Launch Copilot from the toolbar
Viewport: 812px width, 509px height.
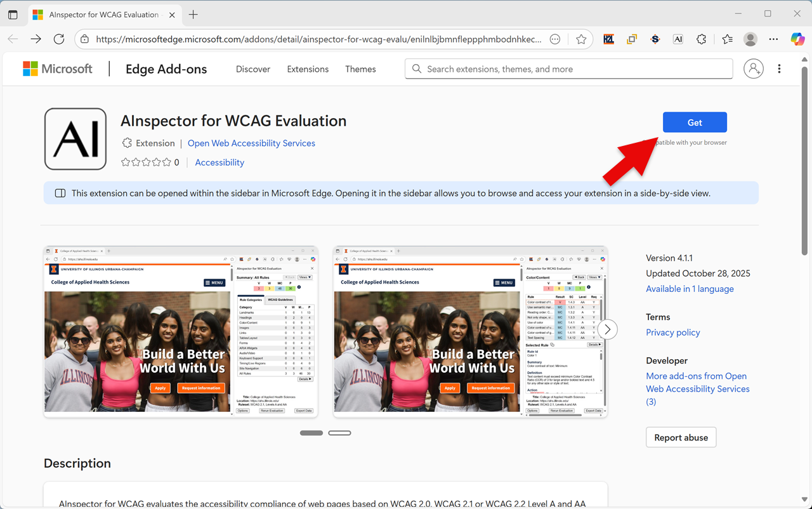pos(797,39)
